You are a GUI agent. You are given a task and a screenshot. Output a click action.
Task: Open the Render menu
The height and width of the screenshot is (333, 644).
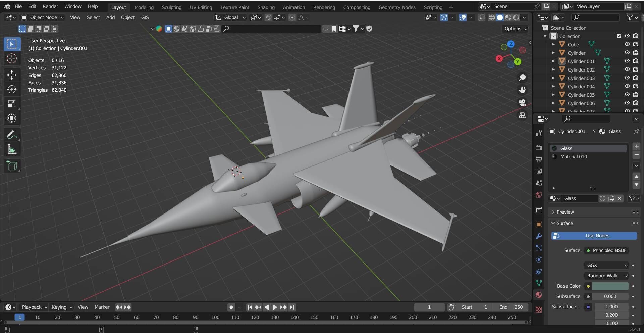tap(50, 6)
